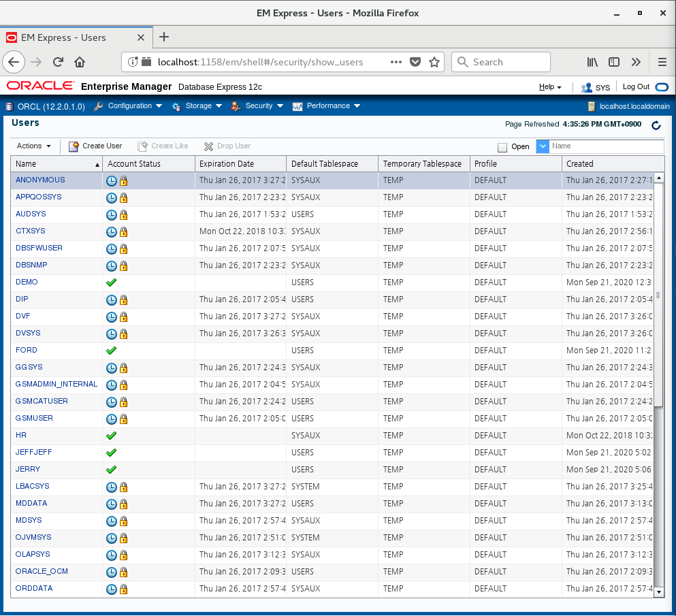Viewport: 676px width, 616px height.
Task: Open the ORACLE_OCM user link
Action: coord(42,571)
